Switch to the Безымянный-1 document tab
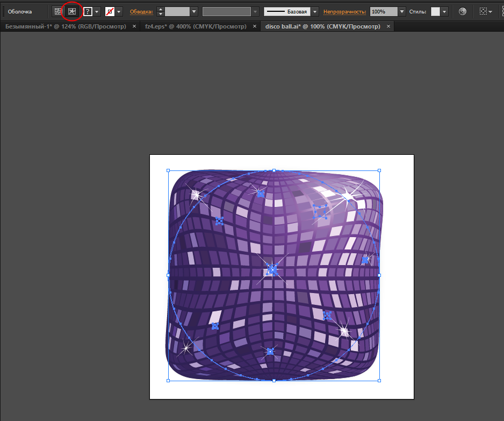Screen dimensions: 504x421 click(66, 26)
